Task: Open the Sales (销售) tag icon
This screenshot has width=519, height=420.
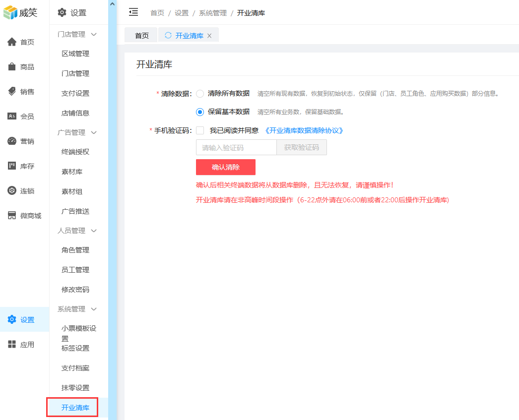Action: (x=12, y=91)
